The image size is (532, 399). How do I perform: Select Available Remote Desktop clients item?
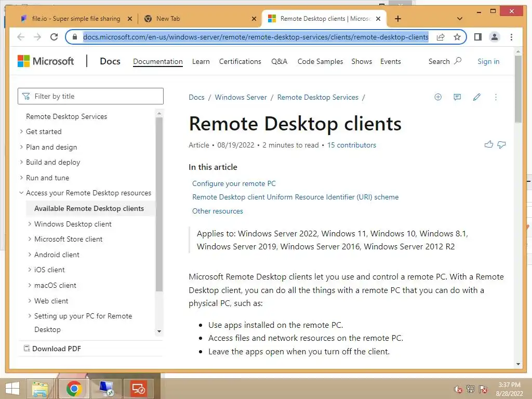[x=89, y=208]
